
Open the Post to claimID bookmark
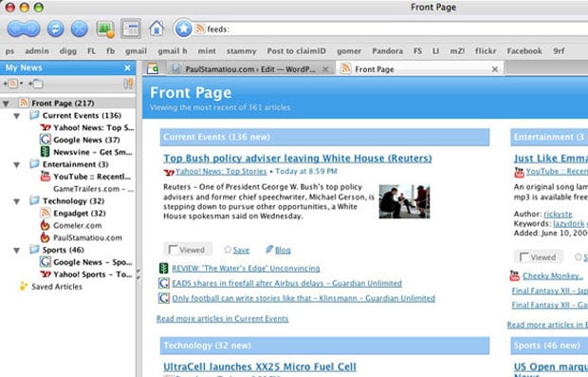pos(296,50)
